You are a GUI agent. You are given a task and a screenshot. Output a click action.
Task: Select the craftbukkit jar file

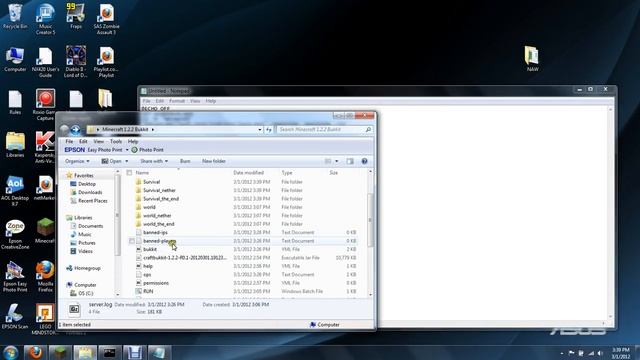(184, 258)
